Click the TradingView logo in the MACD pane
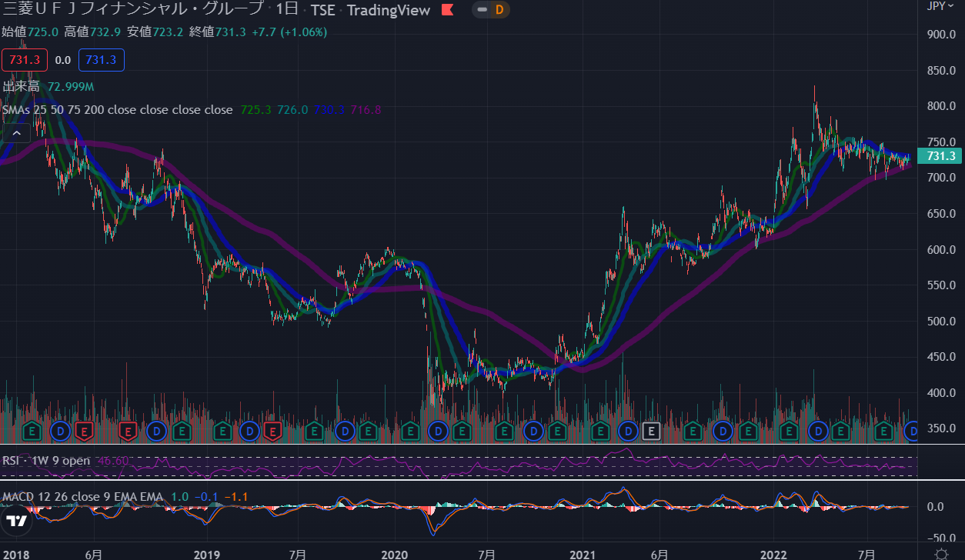This screenshot has width=965, height=560. pyautogui.click(x=17, y=522)
